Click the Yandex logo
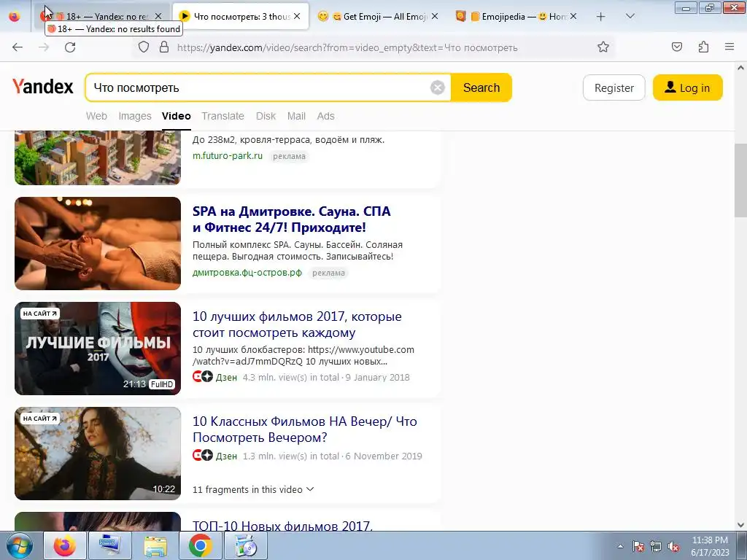The height and width of the screenshot is (560, 747). 43,87
